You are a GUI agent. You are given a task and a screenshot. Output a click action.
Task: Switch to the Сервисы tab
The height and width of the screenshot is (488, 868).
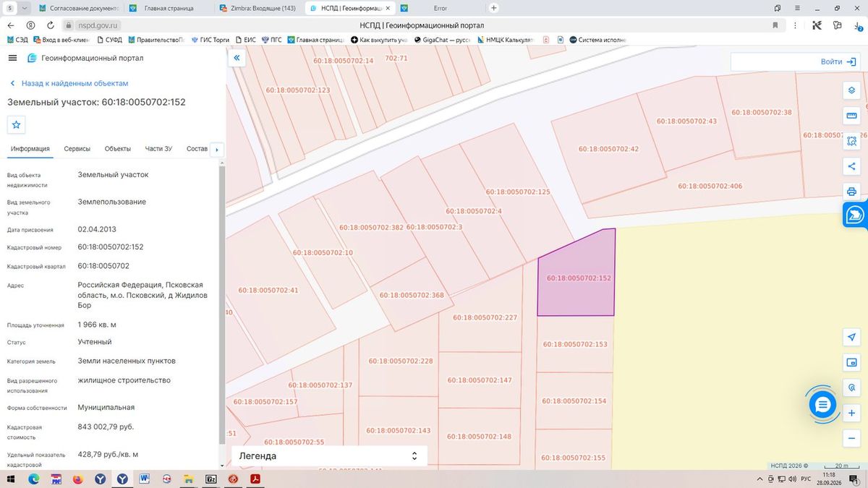tap(77, 149)
